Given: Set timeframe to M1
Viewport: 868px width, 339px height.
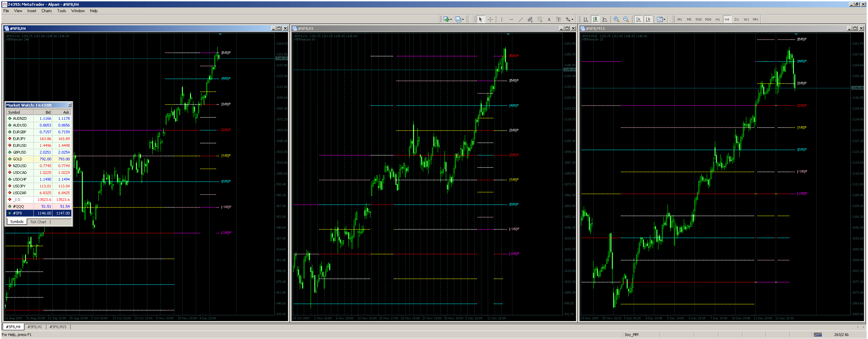Looking at the screenshot, I should click(x=680, y=19).
